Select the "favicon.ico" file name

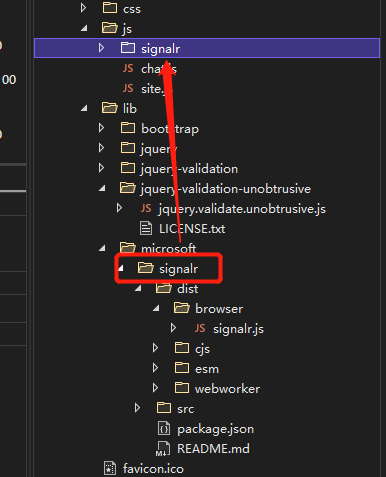tap(153, 469)
